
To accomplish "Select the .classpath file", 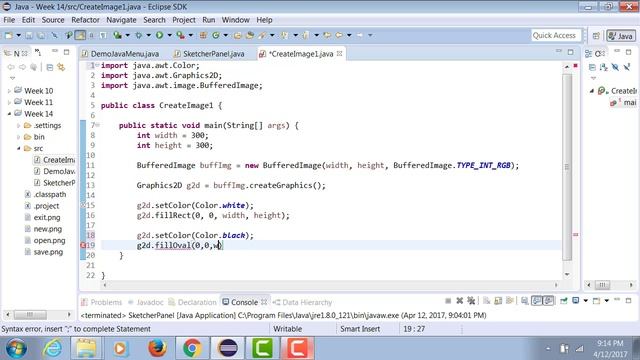I will (x=45, y=194).
